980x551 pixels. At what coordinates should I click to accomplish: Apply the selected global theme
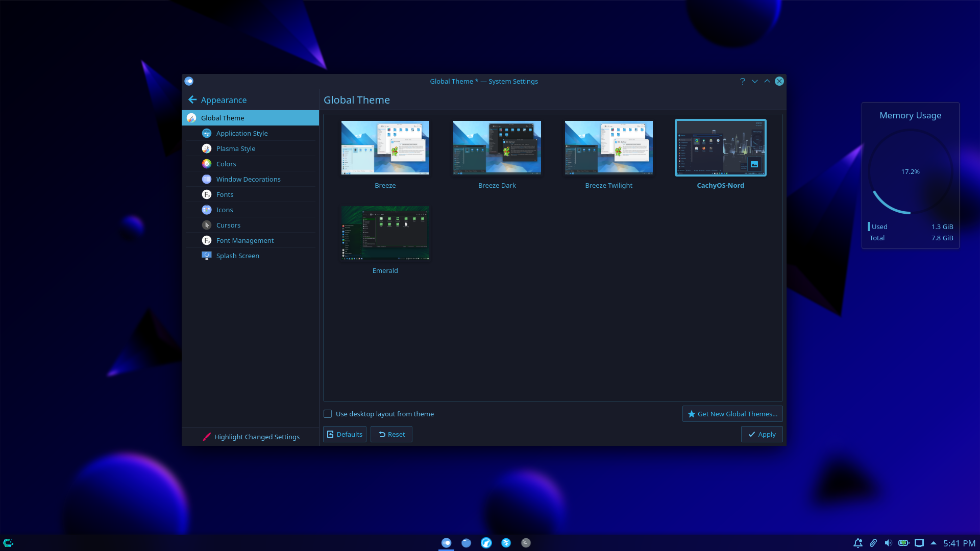pyautogui.click(x=762, y=434)
